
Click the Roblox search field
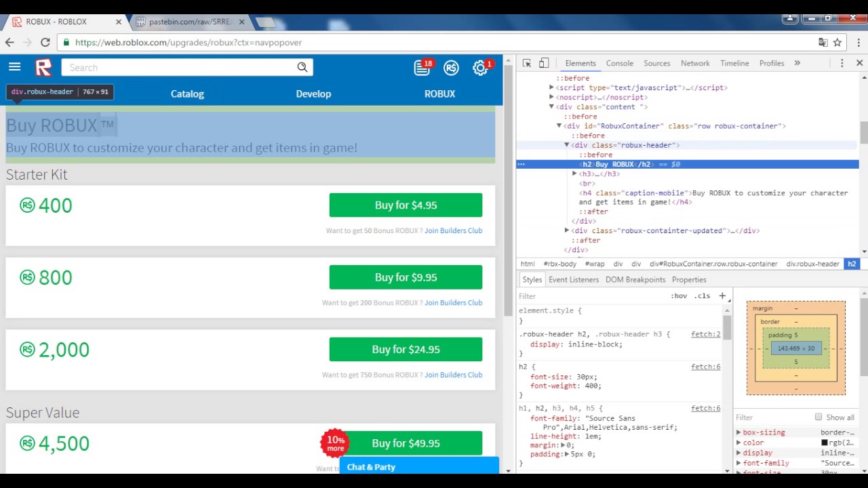tap(180, 67)
